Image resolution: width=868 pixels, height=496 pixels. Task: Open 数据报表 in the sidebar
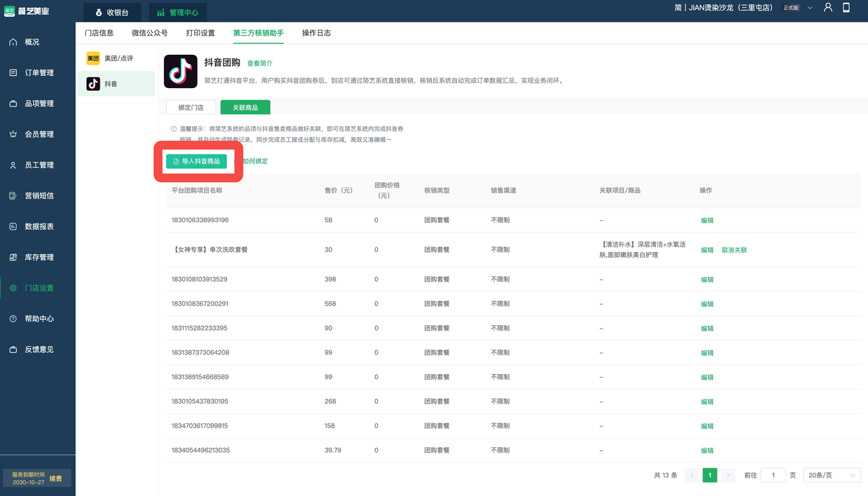pos(39,226)
